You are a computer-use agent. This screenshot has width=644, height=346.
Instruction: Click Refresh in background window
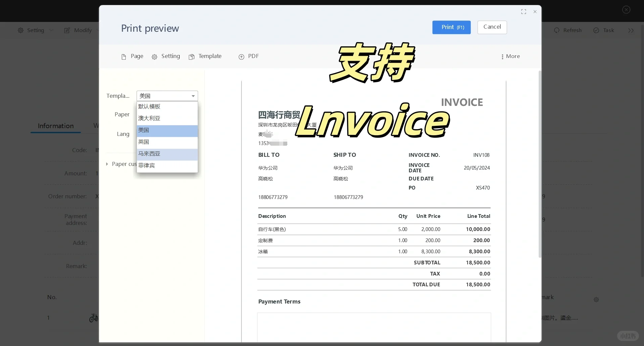coord(568,30)
